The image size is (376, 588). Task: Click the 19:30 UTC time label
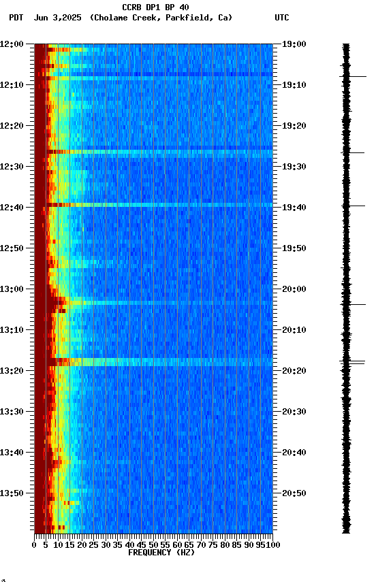(294, 167)
